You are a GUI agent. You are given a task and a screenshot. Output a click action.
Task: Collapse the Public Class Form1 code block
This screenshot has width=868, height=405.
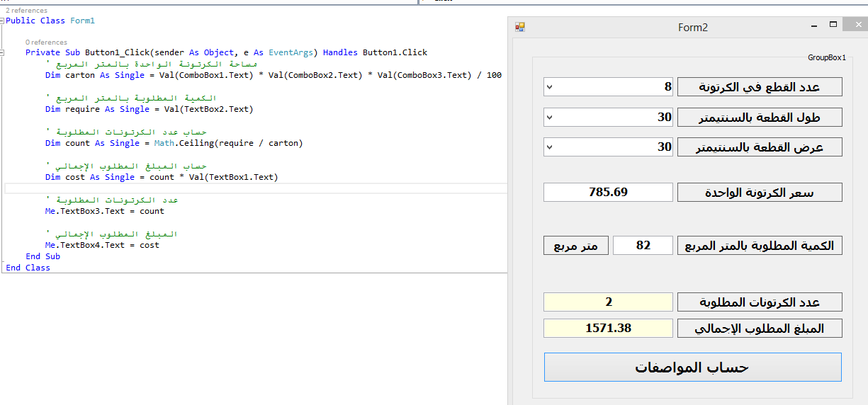point(2,21)
